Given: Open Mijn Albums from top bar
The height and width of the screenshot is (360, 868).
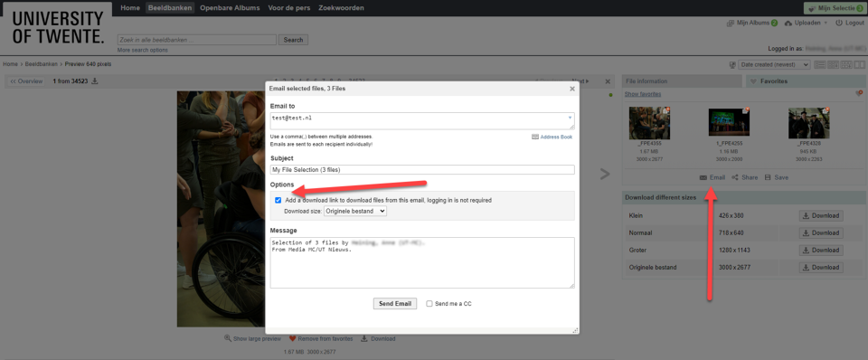Looking at the screenshot, I should [751, 23].
